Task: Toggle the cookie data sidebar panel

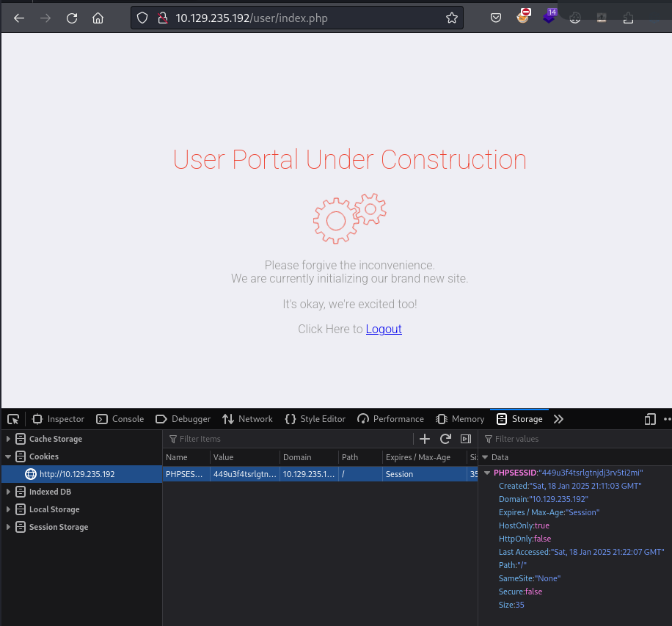Action: tap(466, 439)
